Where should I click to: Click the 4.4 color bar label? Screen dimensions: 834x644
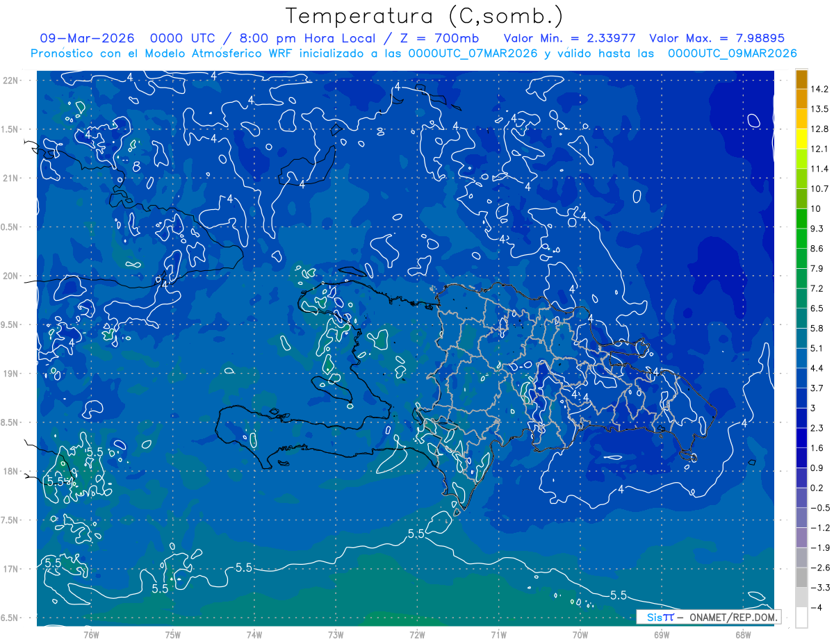pos(817,368)
